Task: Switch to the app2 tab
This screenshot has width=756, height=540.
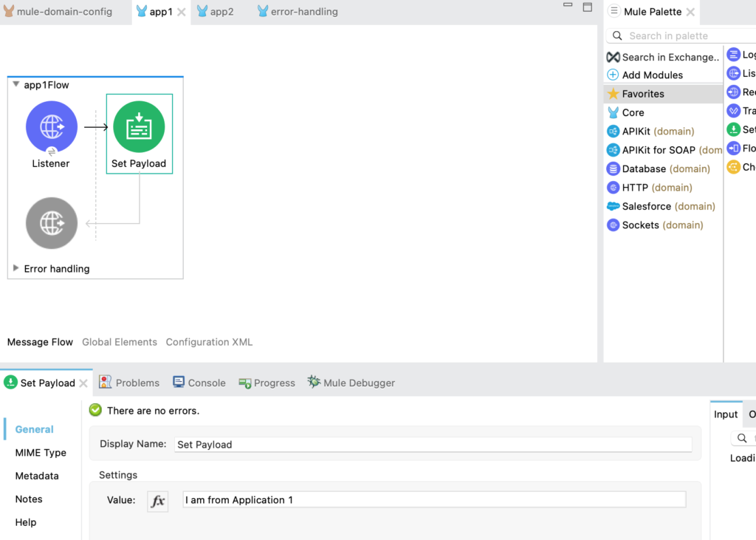Action: click(217, 12)
